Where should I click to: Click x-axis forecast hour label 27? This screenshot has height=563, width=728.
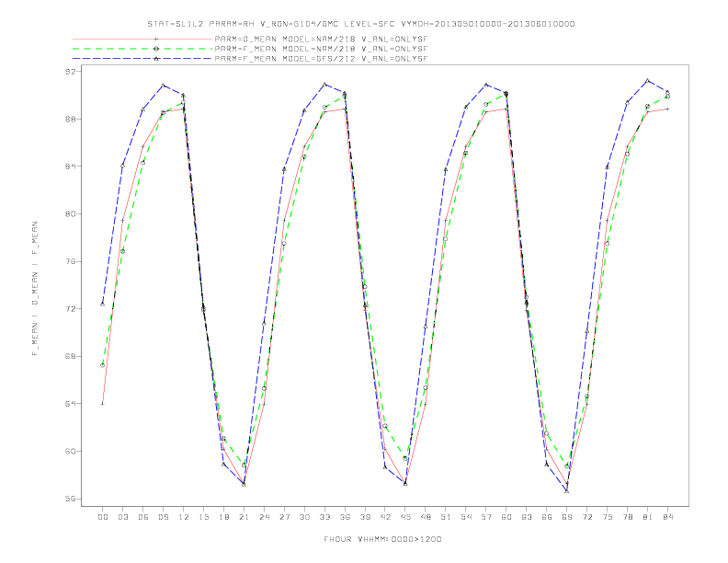(284, 517)
